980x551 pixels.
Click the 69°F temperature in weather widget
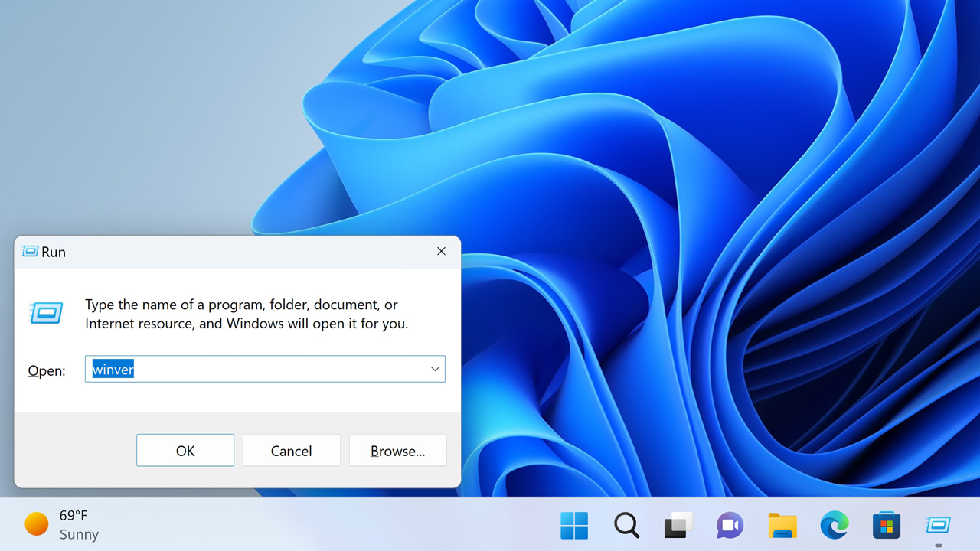click(73, 516)
